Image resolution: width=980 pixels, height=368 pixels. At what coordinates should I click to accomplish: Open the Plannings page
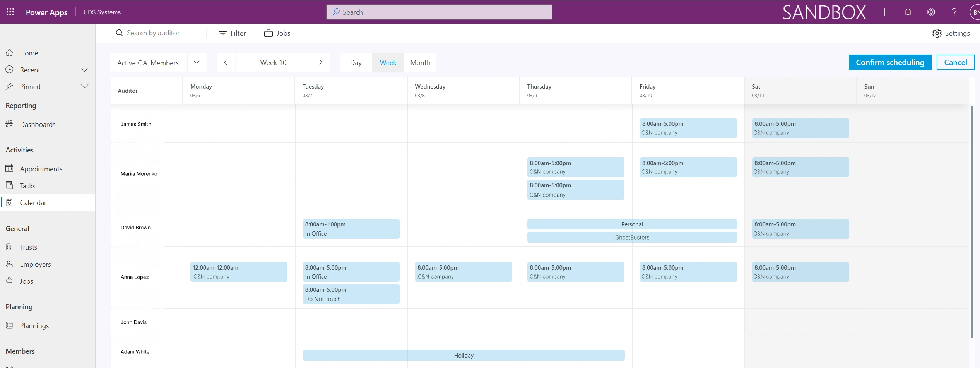pos(34,325)
